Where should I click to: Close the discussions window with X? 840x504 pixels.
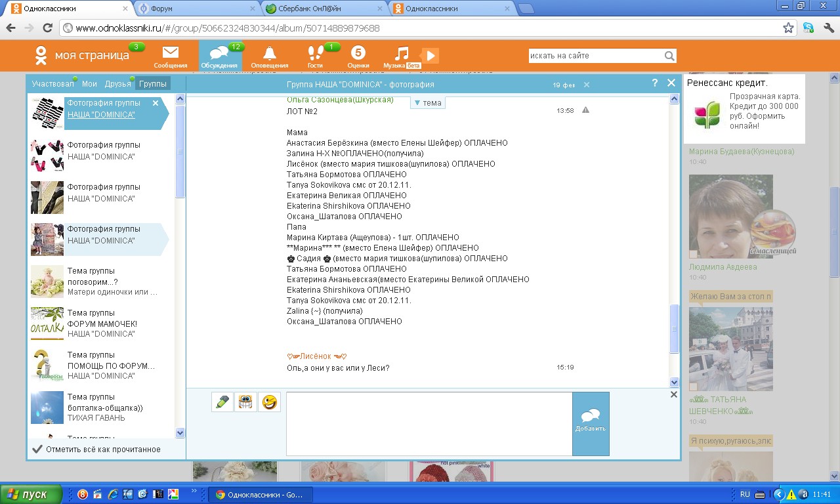671,83
